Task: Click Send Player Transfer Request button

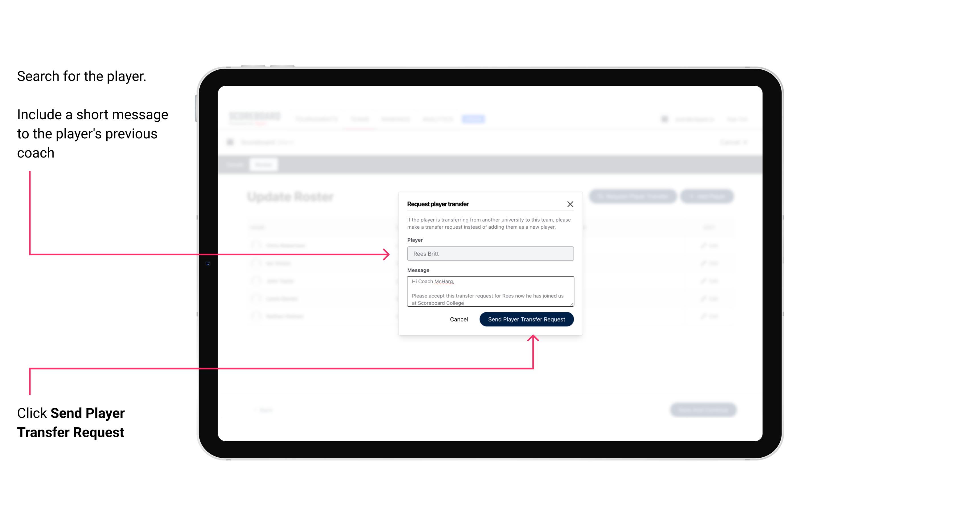Action: click(x=526, y=319)
